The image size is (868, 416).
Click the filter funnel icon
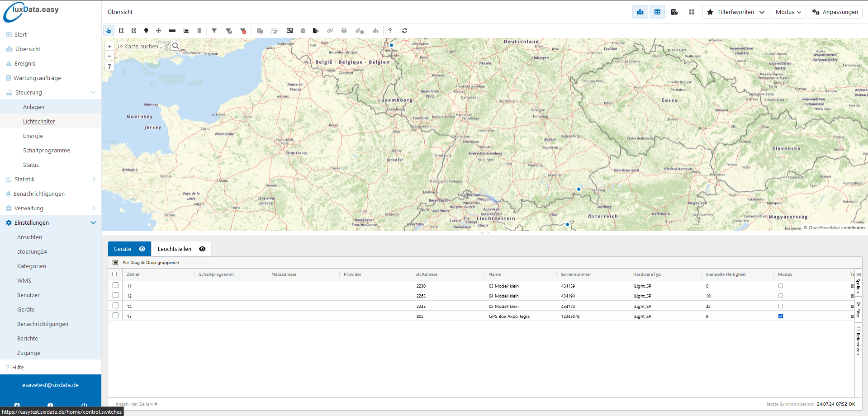pos(214,31)
